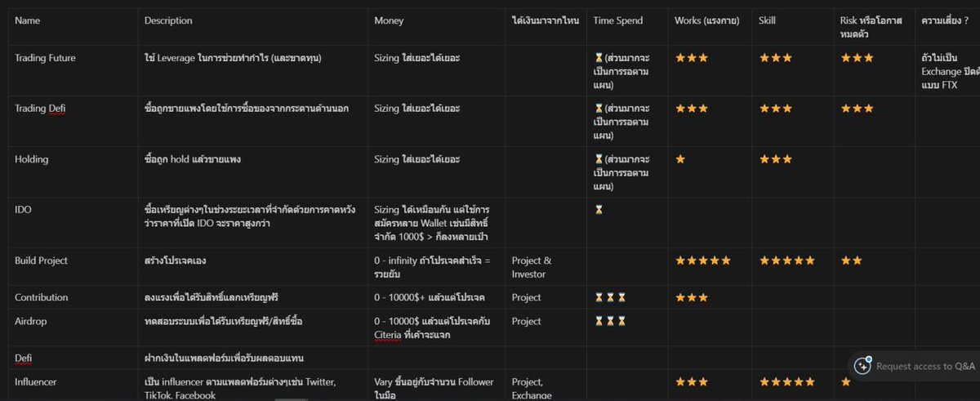Click the single Works star in Holding row
Viewport: 980px width, 401px height.
point(680,159)
